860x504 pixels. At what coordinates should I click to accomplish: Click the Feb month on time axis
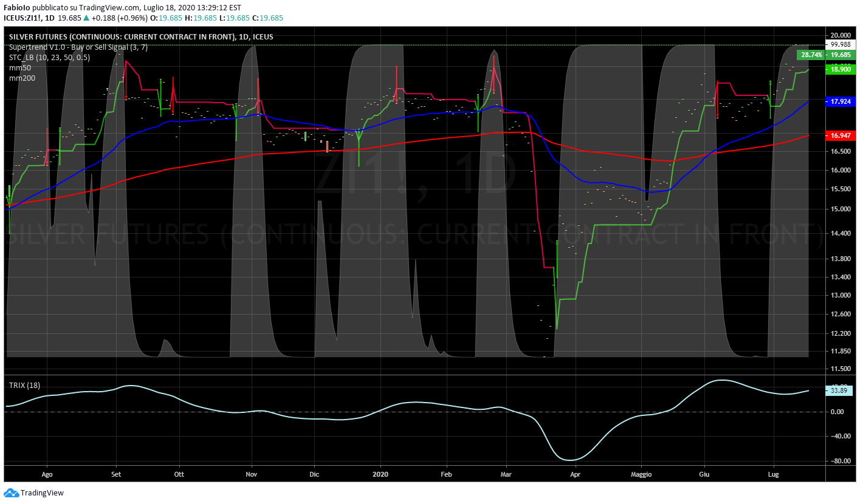446,474
